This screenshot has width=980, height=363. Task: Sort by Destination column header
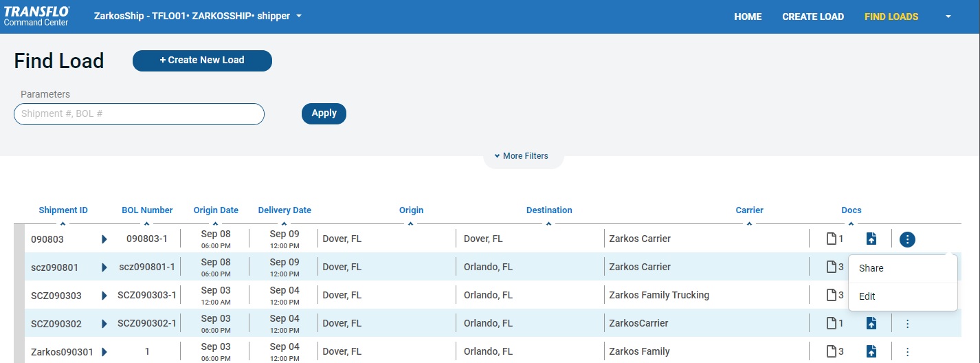tap(549, 210)
